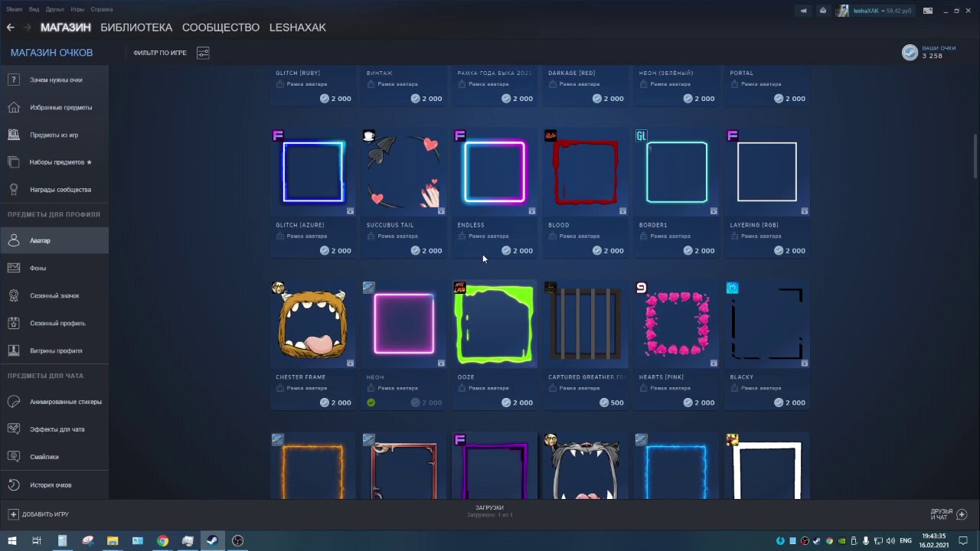Image resolution: width=980 pixels, height=551 pixels.
Task: Click the 2 000 price under Glitch (Azure)
Action: 335,250
